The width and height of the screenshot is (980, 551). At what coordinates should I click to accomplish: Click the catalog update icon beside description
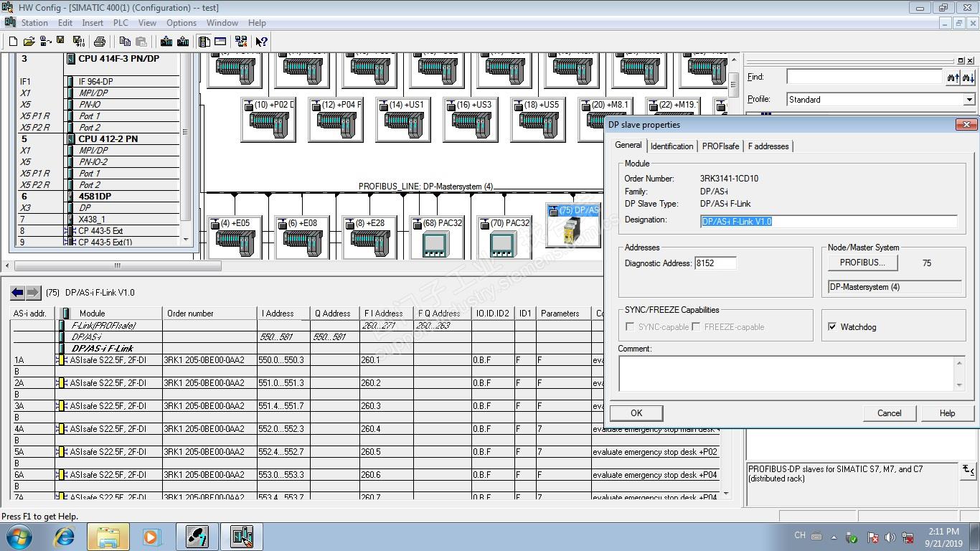point(969,470)
